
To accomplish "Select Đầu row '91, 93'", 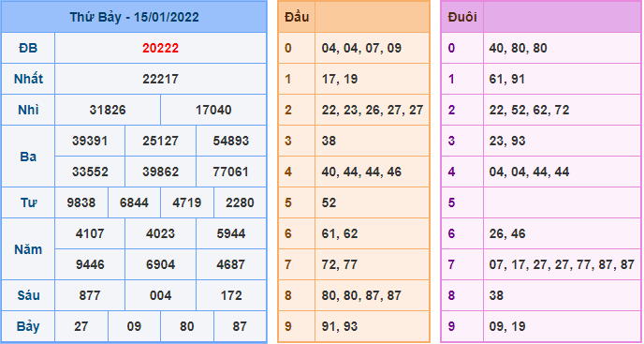I will click(340, 326).
